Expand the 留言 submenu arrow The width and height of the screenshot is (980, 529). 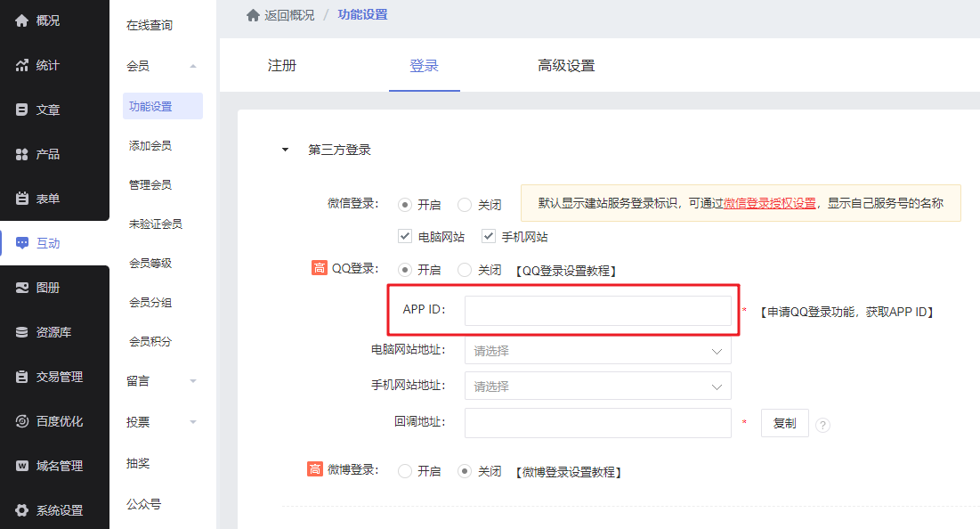coord(193,381)
